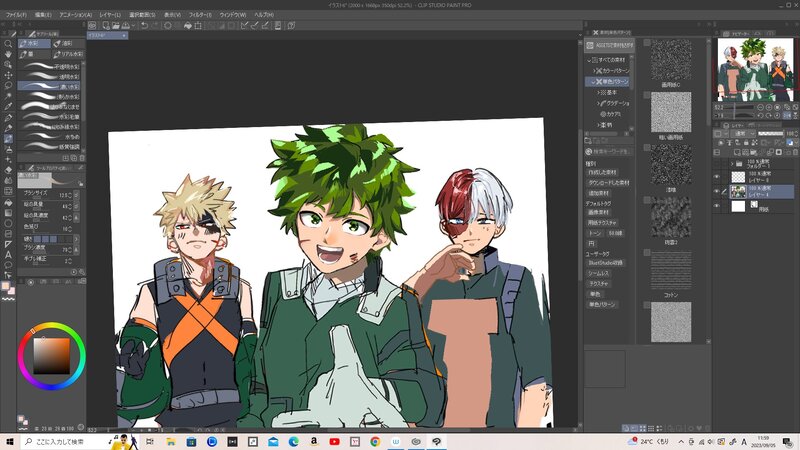Toggle visibility eye of 用紙 paper layer
This screenshot has height=450, width=800.
pos(716,206)
